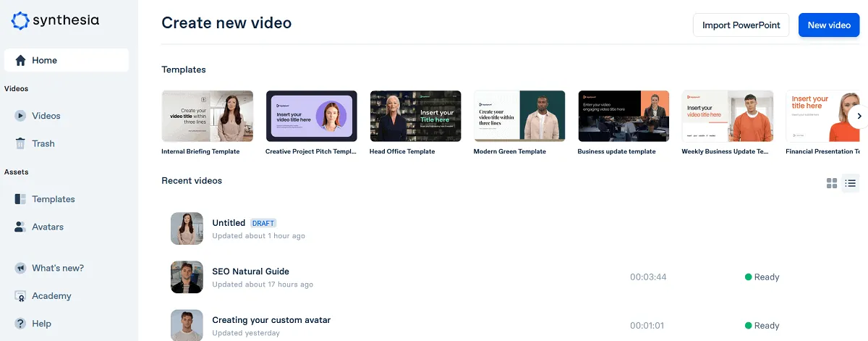Click the Import PowerPoint button
Viewport: 868px width, 341px height.
(741, 25)
